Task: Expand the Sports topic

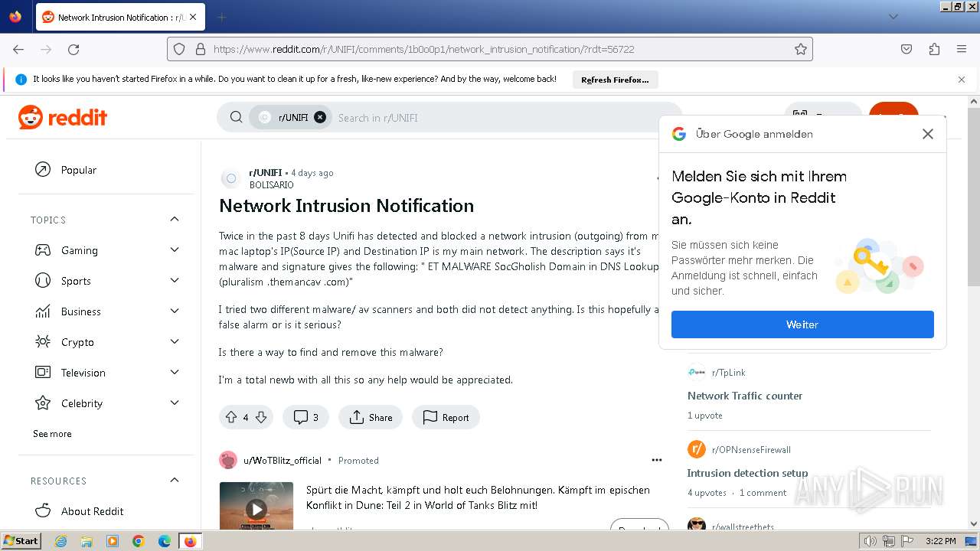Action: click(175, 281)
